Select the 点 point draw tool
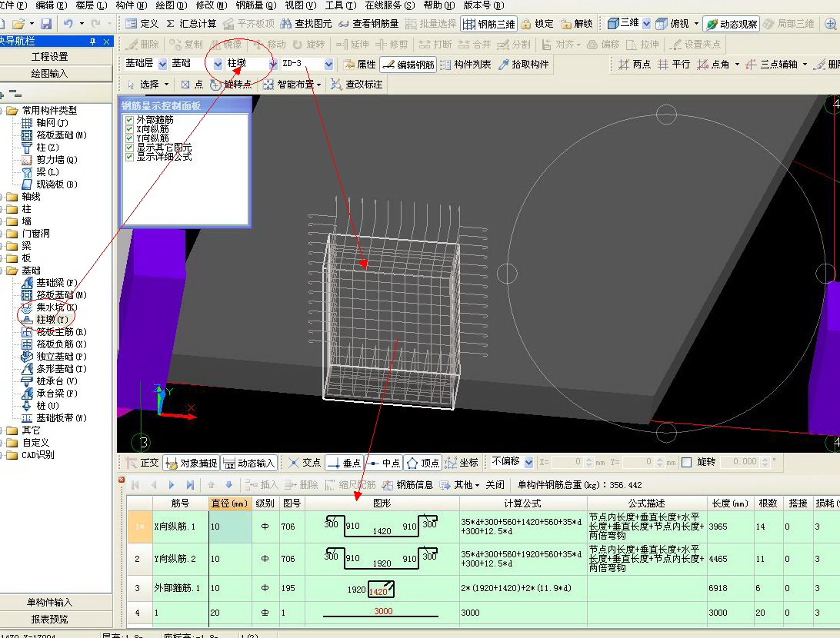The image size is (840, 638). (192, 85)
